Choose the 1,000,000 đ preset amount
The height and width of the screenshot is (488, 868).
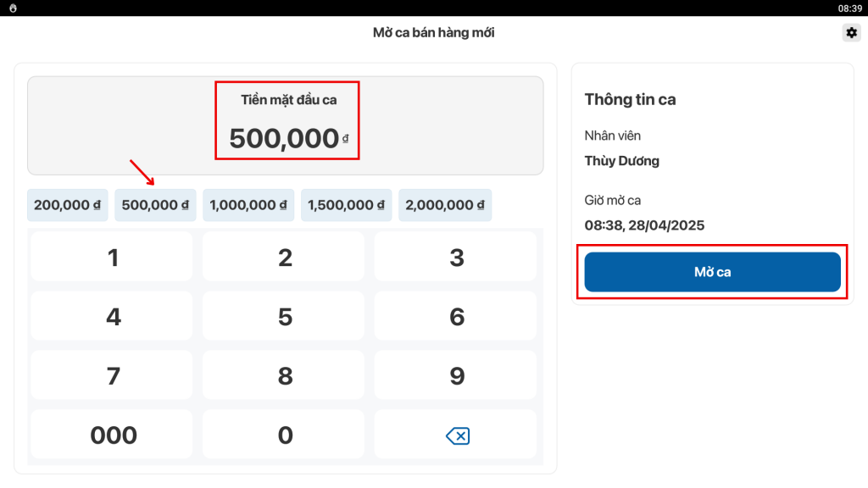pos(248,205)
